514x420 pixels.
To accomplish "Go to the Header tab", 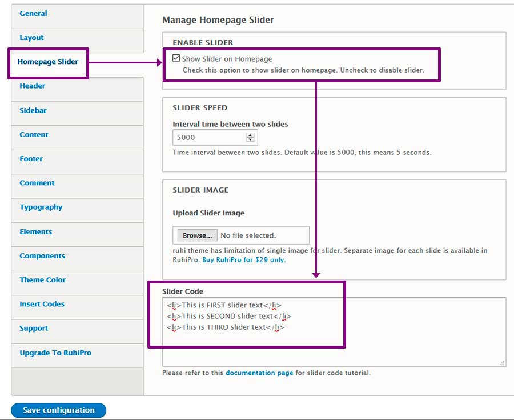I will [x=33, y=86].
